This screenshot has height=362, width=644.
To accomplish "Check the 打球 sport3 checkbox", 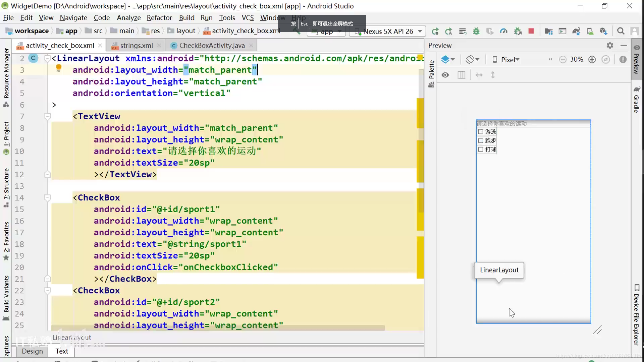I will tap(481, 149).
